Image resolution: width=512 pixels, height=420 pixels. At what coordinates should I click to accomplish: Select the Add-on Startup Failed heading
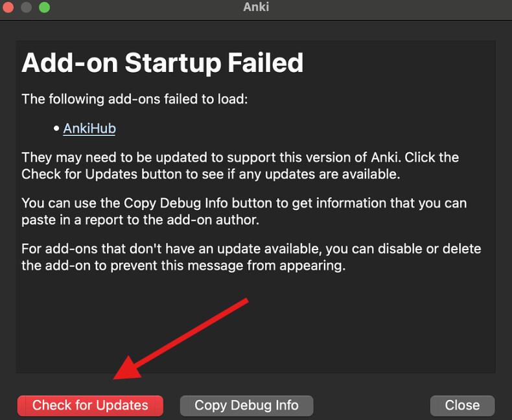163,63
